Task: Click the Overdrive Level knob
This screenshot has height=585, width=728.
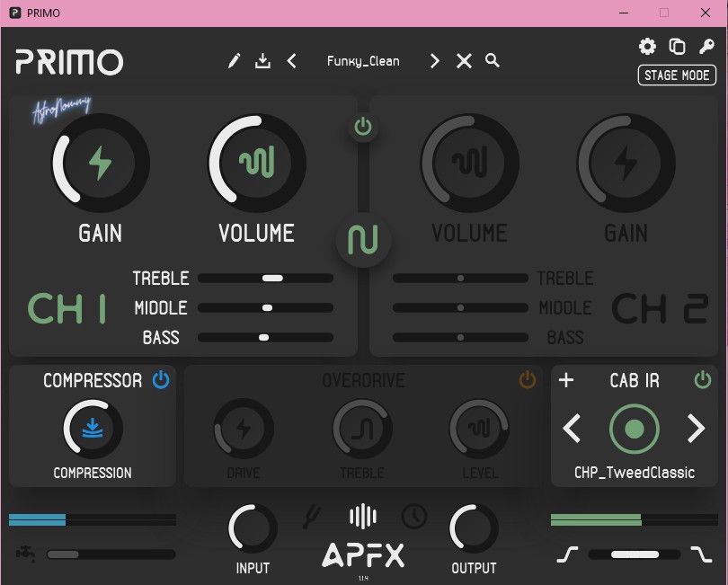Action: coord(479,429)
